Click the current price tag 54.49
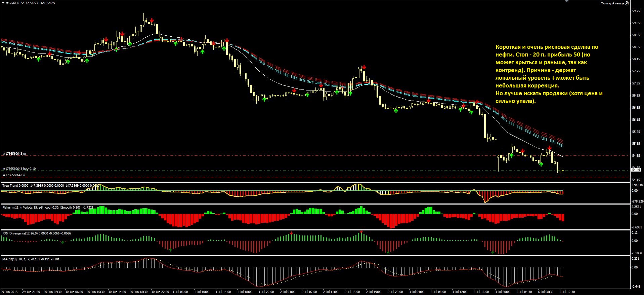Image resolution: width=644 pixels, height=295 pixels. [x=636, y=170]
